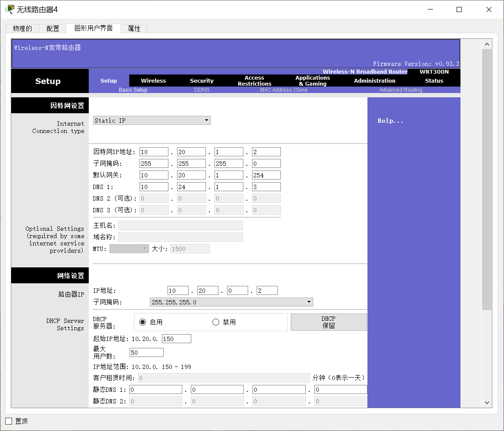Screen dimensions: 504x431
Task: Click the page vertical scrollbar thumb
Action: (x=487, y=180)
